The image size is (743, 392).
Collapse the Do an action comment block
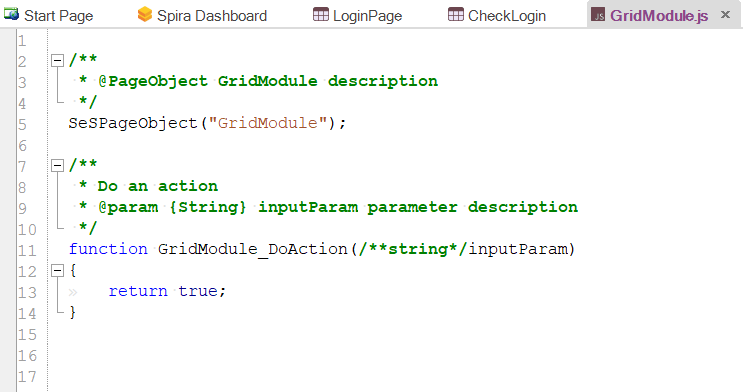point(57,165)
